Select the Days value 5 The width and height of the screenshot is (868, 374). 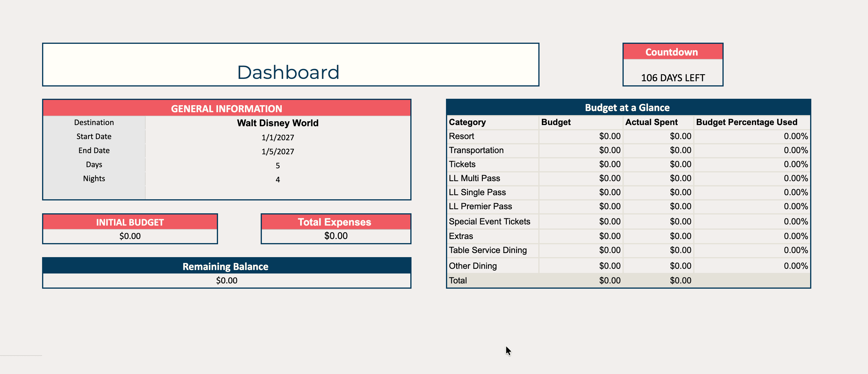278,165
